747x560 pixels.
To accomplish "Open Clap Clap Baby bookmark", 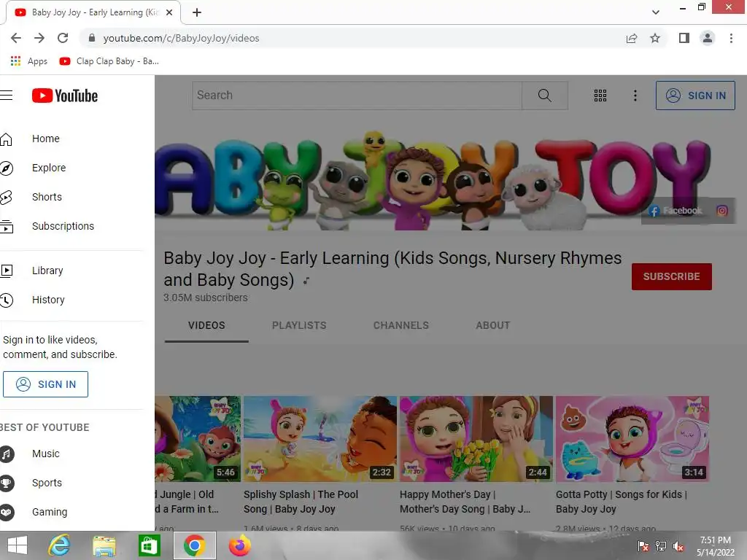I will [x=109, y=61].
